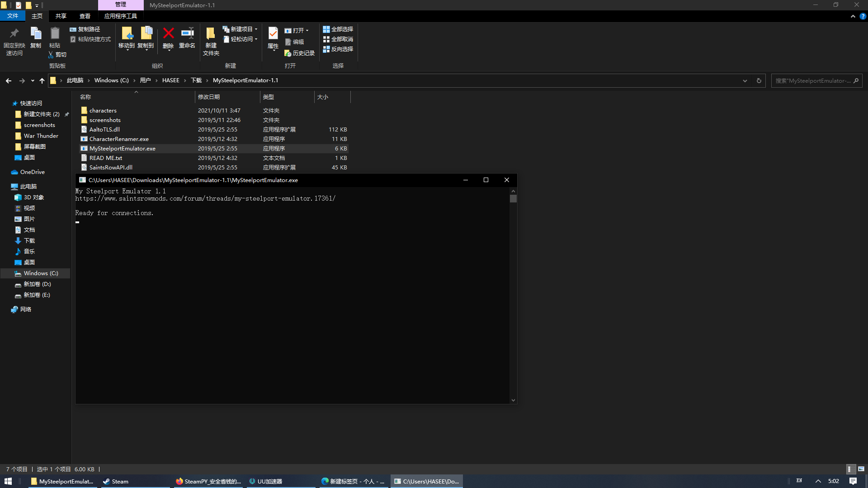Viewport: 868px width, 488px height.
Task: Go back with the back arrow
Action: point(9,81)
